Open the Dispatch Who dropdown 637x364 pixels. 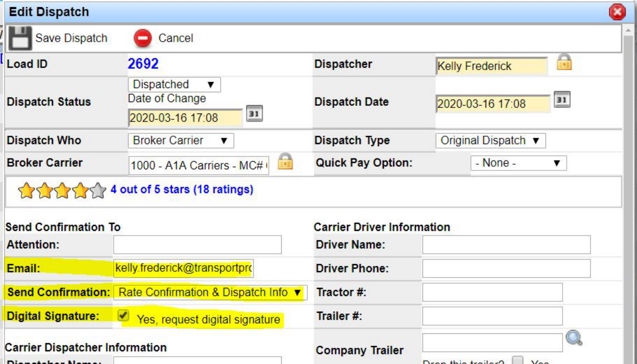(181, 141)
